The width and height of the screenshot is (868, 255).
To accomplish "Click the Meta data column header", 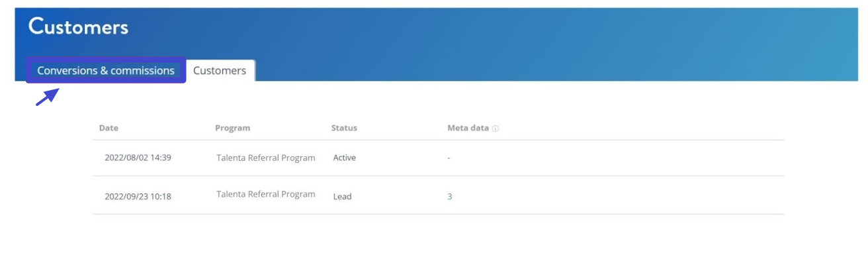I will [468, 128].
